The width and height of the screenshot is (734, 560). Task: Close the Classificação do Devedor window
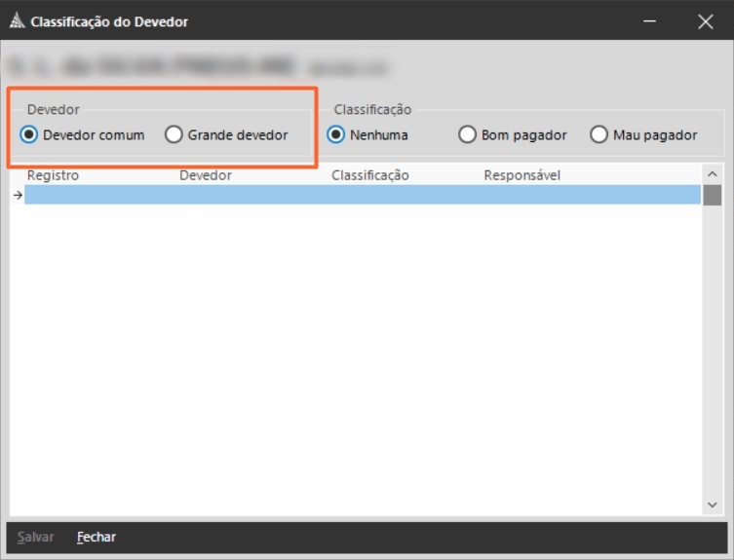point(706,20)
